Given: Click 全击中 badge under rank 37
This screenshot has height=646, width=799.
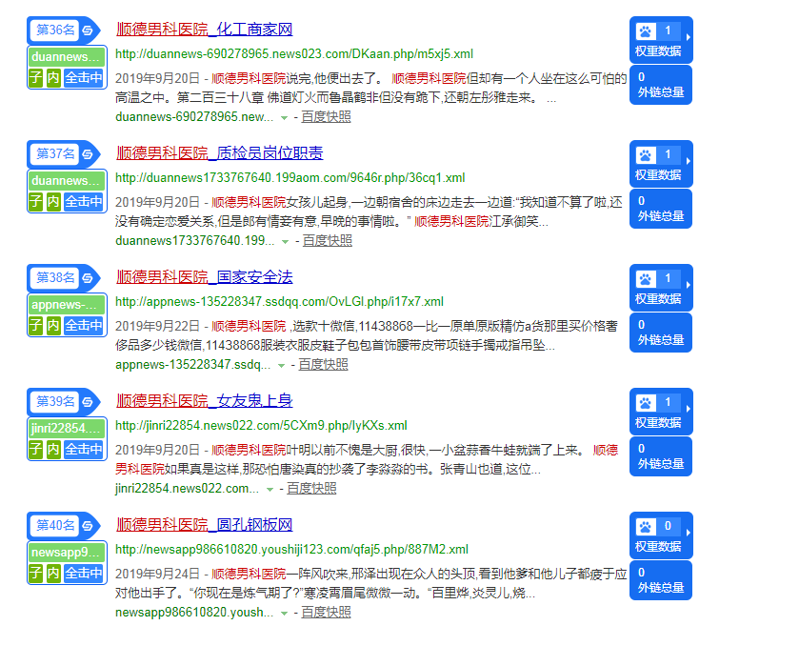Looking at the screenshot, I should pos(84,202).
